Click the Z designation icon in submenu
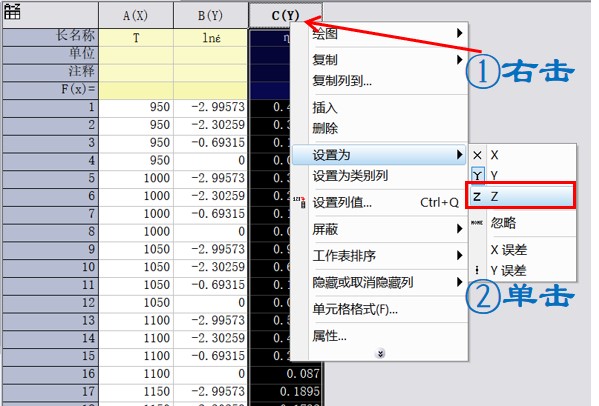The image size is (599, 406). 477,196
